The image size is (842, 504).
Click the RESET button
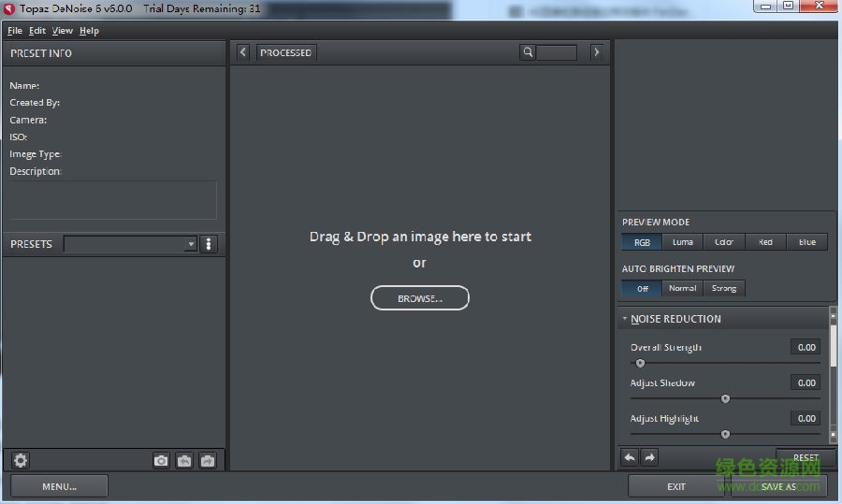[806, 457]
